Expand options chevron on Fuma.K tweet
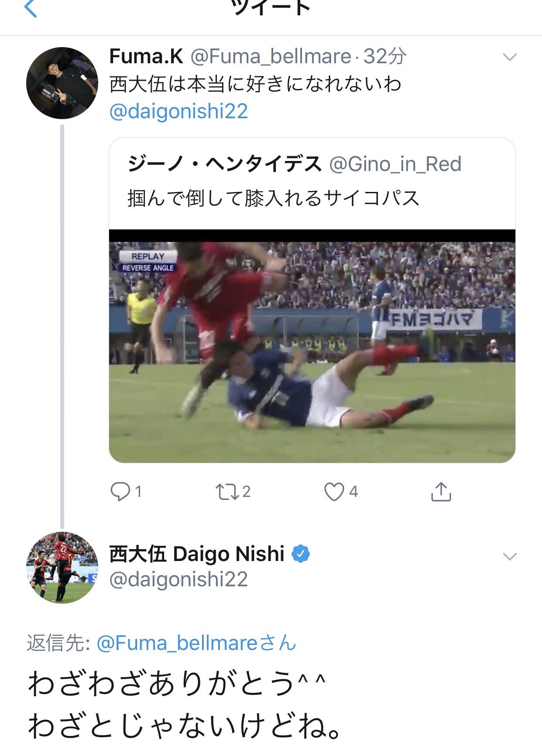 pos(510,57)
